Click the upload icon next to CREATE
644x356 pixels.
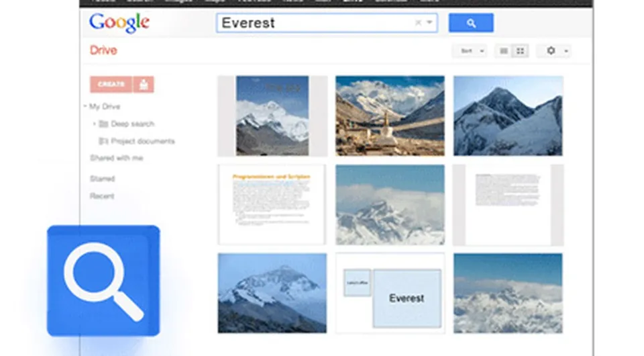144,84
